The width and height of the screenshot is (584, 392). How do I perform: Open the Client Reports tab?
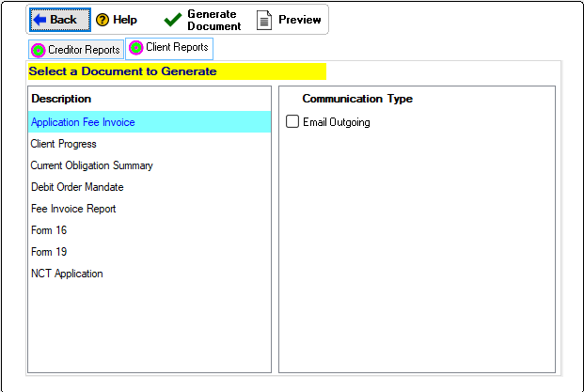177,48
